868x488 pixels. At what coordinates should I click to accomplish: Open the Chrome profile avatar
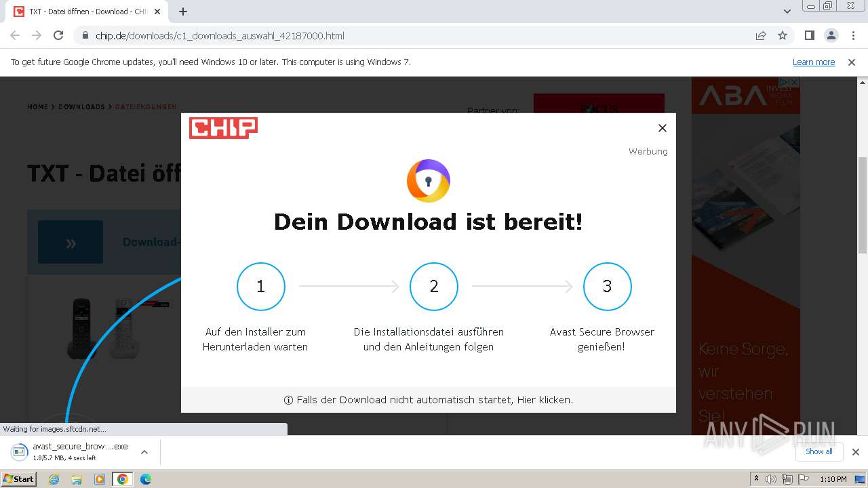pyautogui.click(x=831, y=35)
